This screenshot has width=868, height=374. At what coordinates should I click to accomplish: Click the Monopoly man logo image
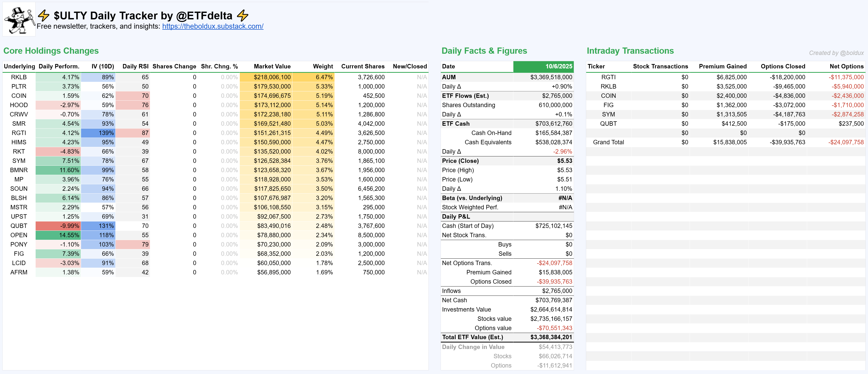click(19, 20)
